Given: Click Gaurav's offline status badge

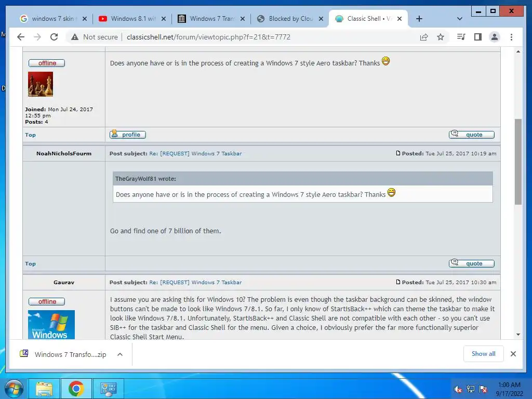Looking at the screenshot, I should pyautogui.click(x=47, y=302).
